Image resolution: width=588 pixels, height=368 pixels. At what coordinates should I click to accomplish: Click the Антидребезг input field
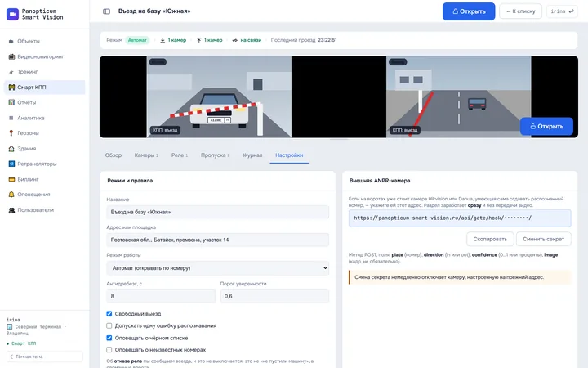(161, 296)
